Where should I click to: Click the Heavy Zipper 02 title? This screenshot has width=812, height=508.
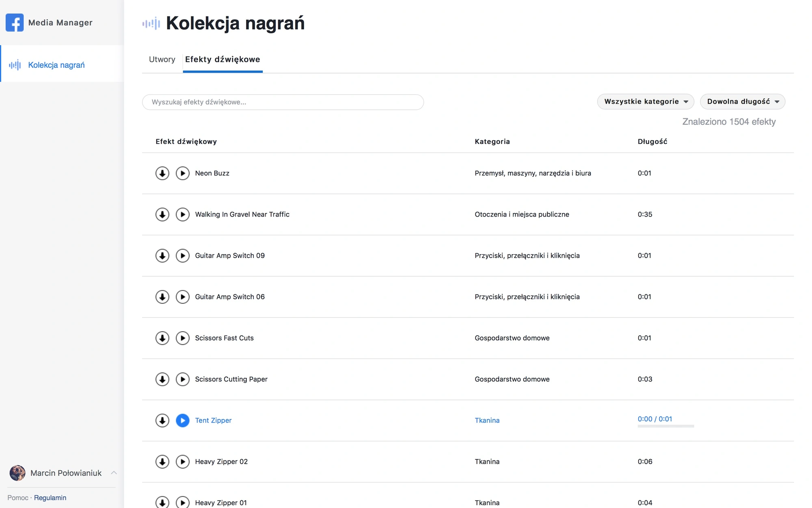[x=221, y=462]
